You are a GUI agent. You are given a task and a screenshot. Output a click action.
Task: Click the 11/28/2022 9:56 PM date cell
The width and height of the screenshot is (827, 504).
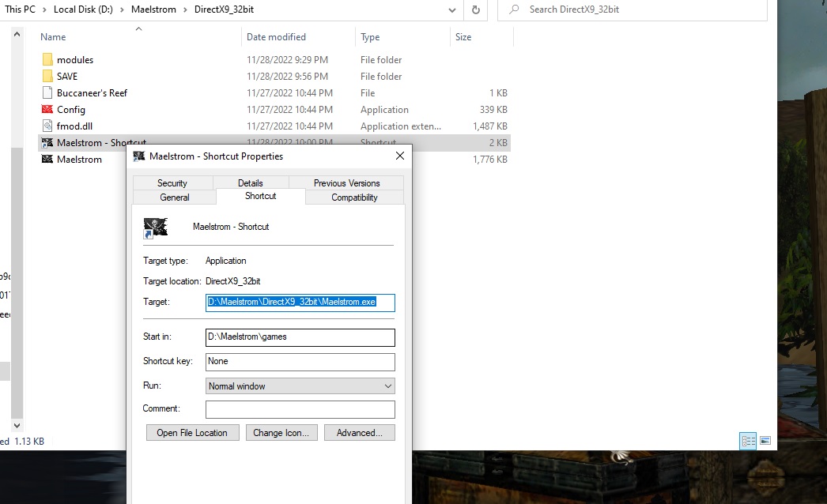(x=288, y=76)
